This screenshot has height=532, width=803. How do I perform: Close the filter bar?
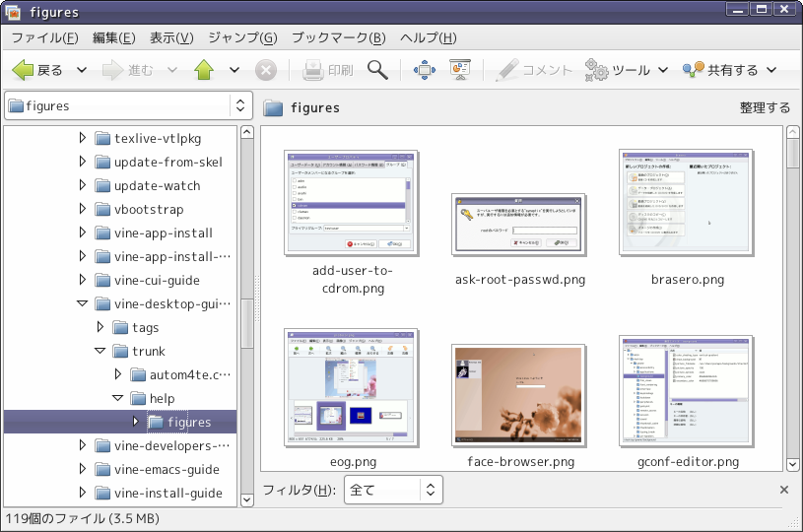click(x=784, y=490)
